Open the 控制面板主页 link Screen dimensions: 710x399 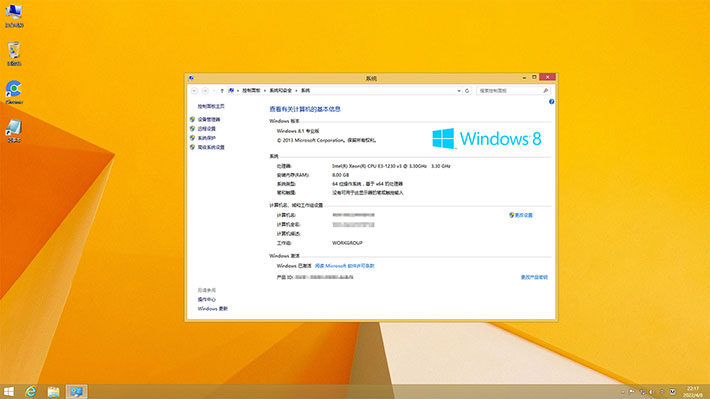211,106
